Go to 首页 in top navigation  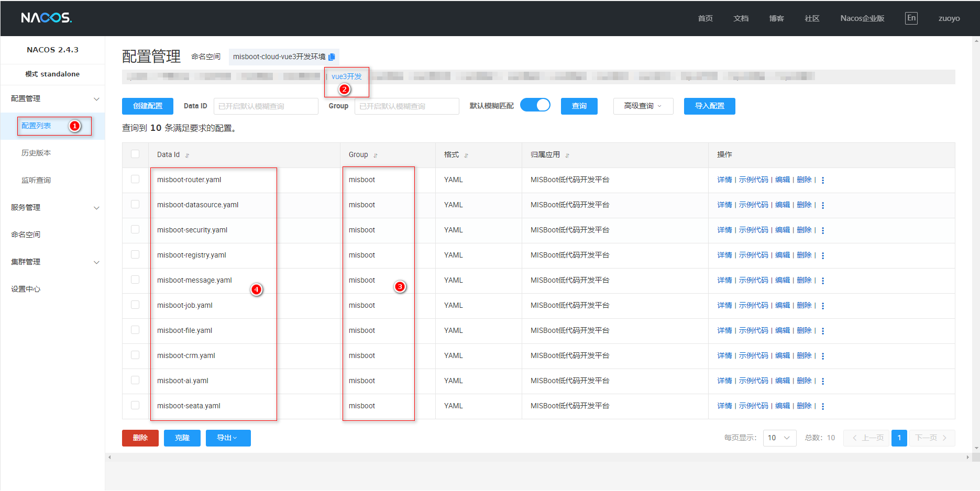pos(705,18)
